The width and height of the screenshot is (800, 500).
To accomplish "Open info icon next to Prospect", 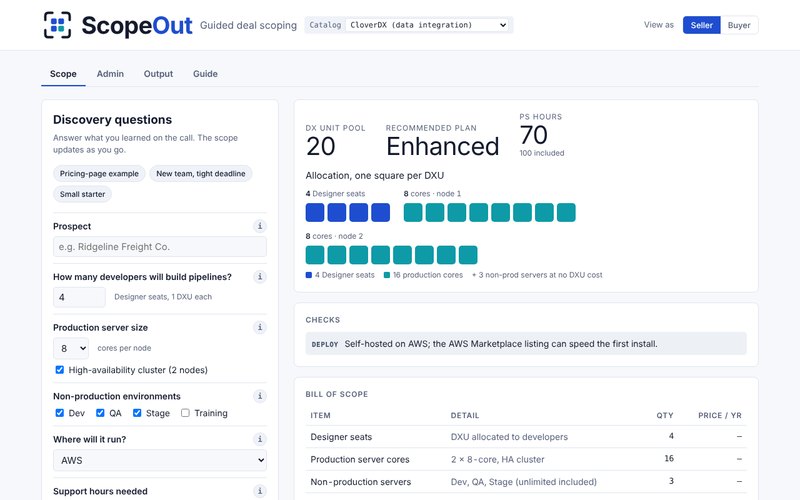I will (260, 226).
